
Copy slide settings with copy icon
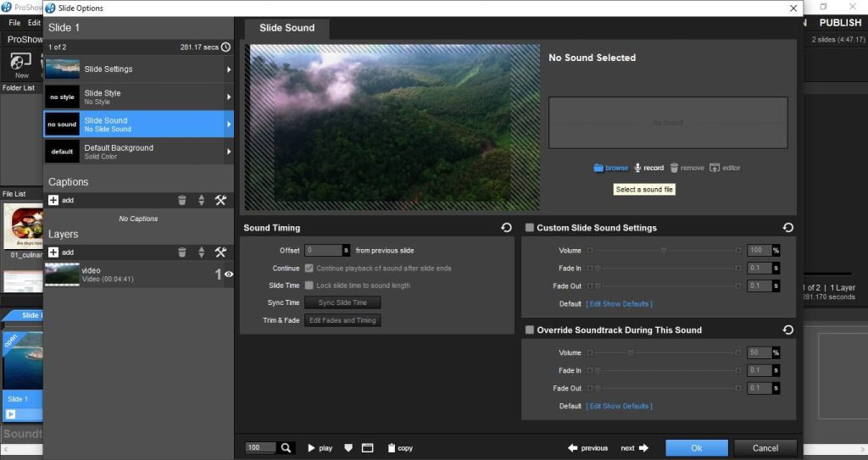(392, 448)
